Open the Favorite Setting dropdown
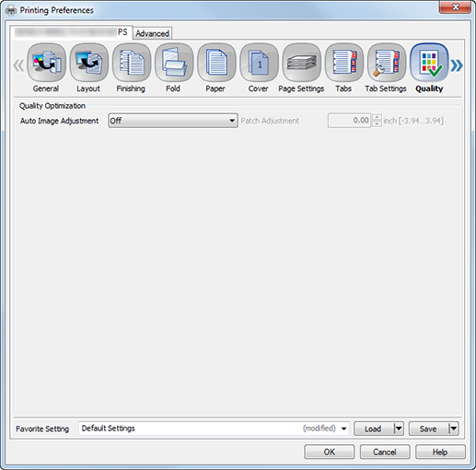 coord(214,429)
